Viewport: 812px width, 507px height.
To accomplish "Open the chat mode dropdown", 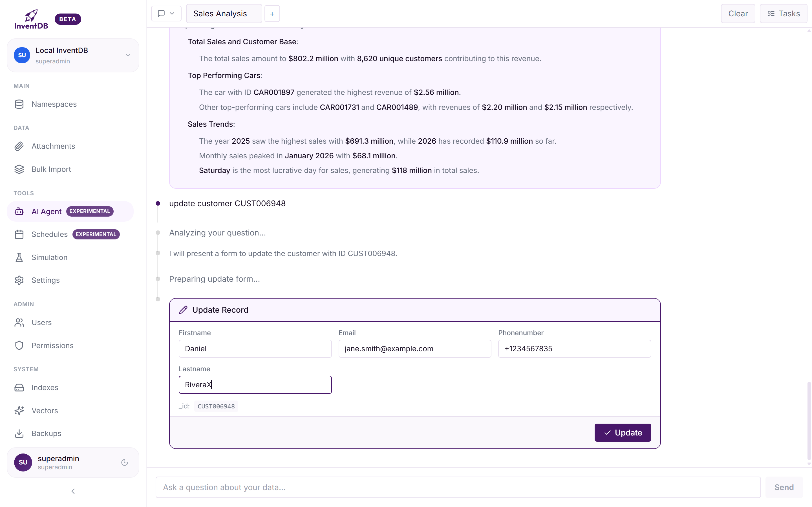I will point(166,14).
